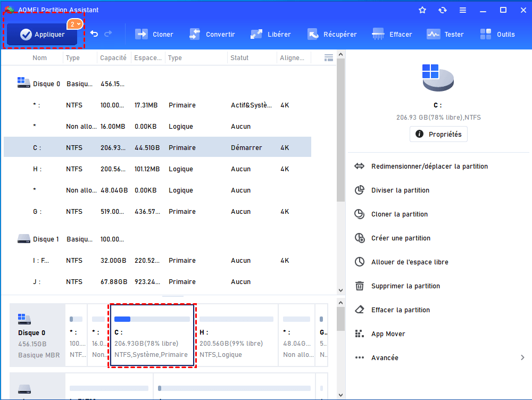
Task: Sort by Espace column header
Action: [147, 57]
